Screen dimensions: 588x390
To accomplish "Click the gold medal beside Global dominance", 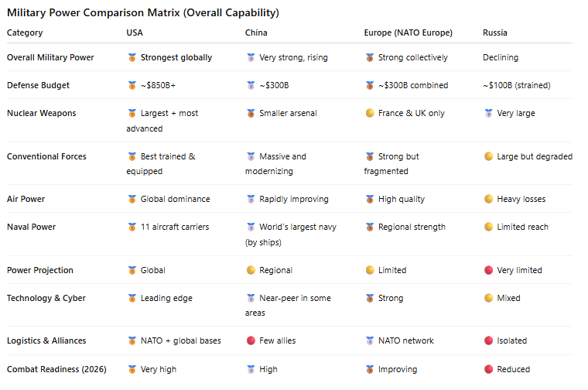I will tap(132, 199).
